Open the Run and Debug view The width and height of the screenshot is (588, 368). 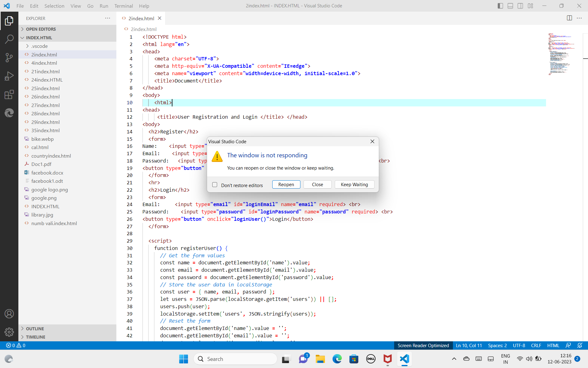(9, 76)
